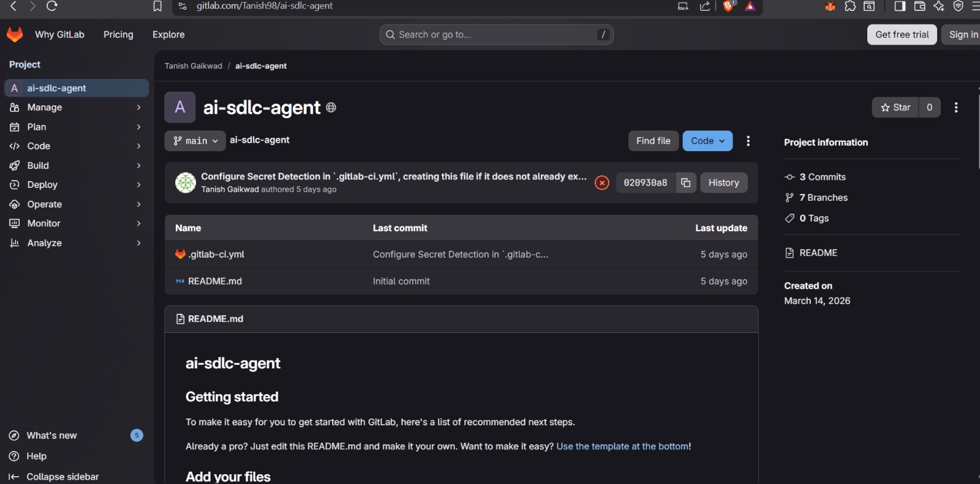
Task: Open the site settings icon beside the URL
Action: click(183, 6)
